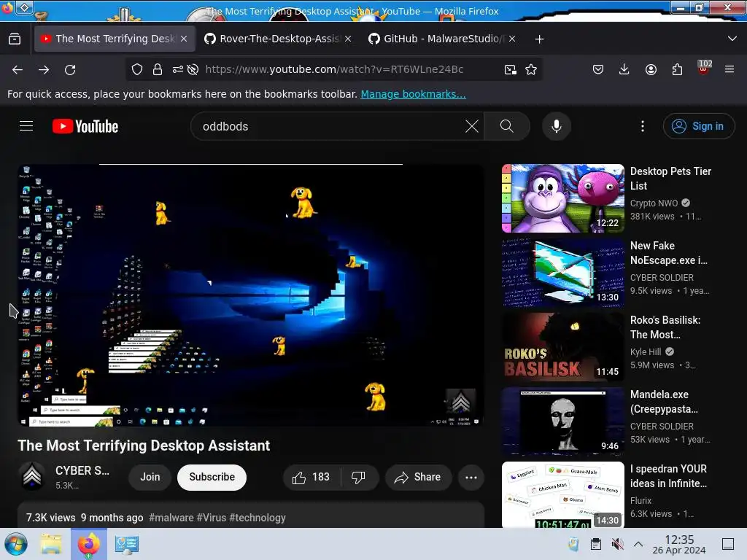Open the permissions icon in address bar
The image size is (747, 560).
point(178,69)
